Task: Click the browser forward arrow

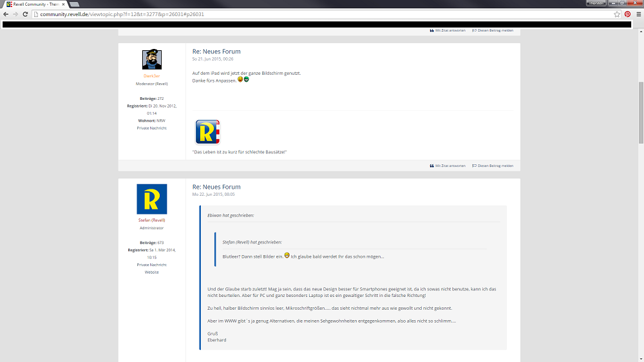Action: pos(15,14)
